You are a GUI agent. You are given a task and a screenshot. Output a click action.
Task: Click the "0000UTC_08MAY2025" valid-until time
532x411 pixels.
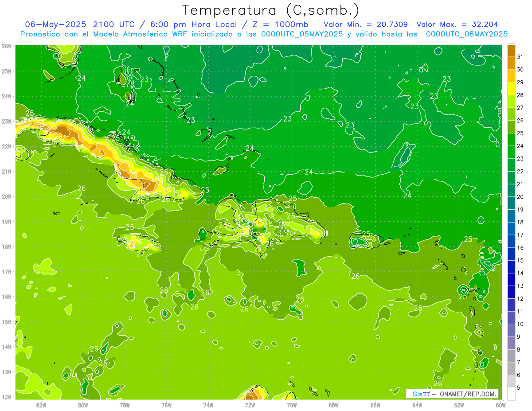pyautogui.click(x=467, y=34)
